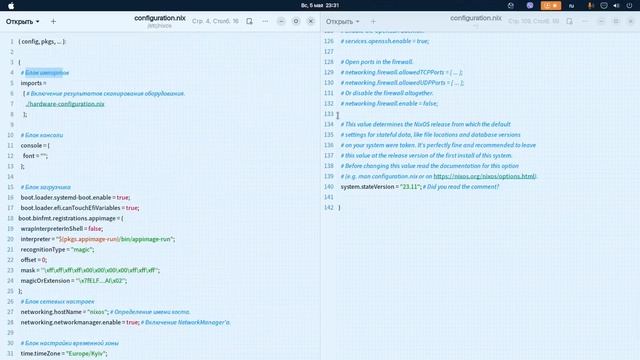Follow the nixos.org options.html link

pyautogui.click(x=484, y=176)
